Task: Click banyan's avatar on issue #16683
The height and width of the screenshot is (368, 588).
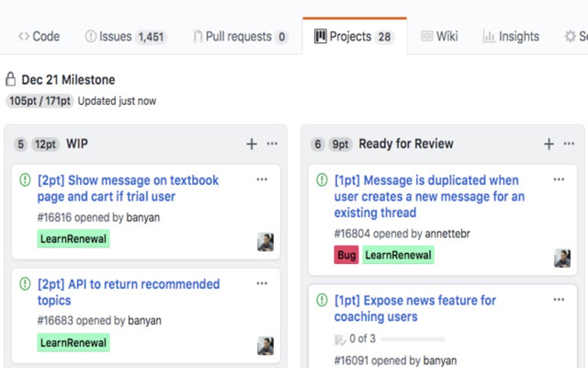Action: point(265,346)
